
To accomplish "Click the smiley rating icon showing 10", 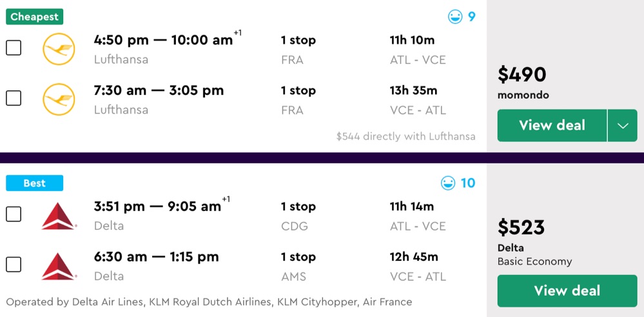I will click(x=448, y=183).
